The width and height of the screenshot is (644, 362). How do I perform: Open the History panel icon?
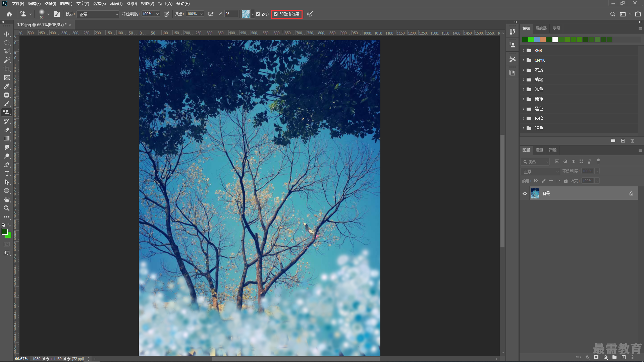click(512, 32)
